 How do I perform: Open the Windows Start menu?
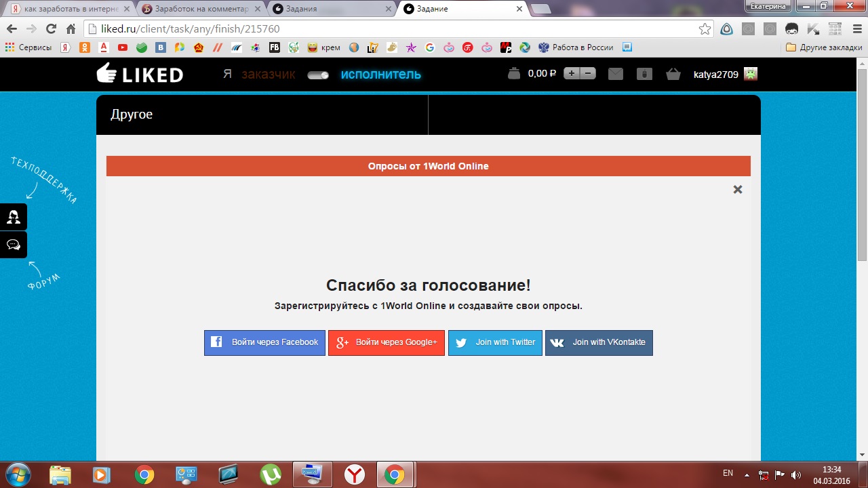pyautogui.click(x=17, y=474)
